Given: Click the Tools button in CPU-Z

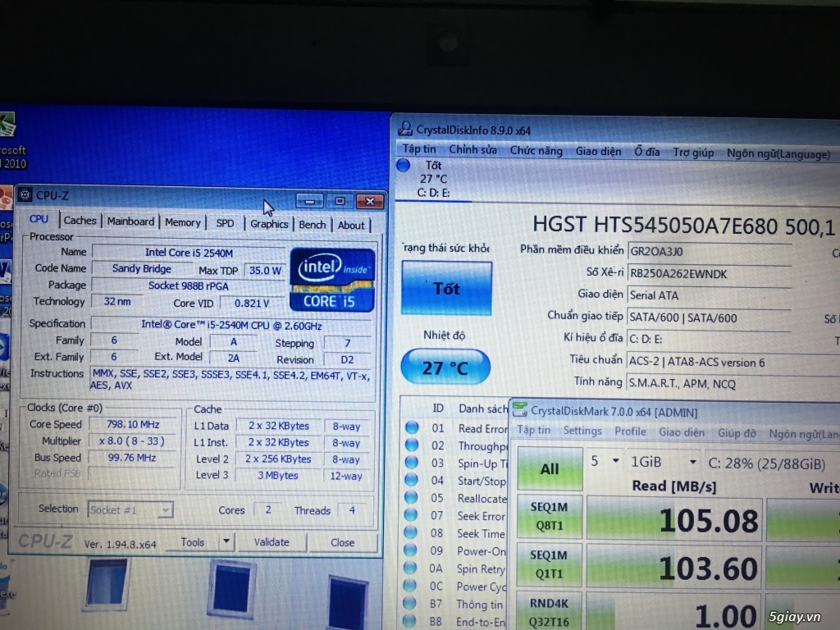Looking at the screenshot, I should (x=192, y=542).
